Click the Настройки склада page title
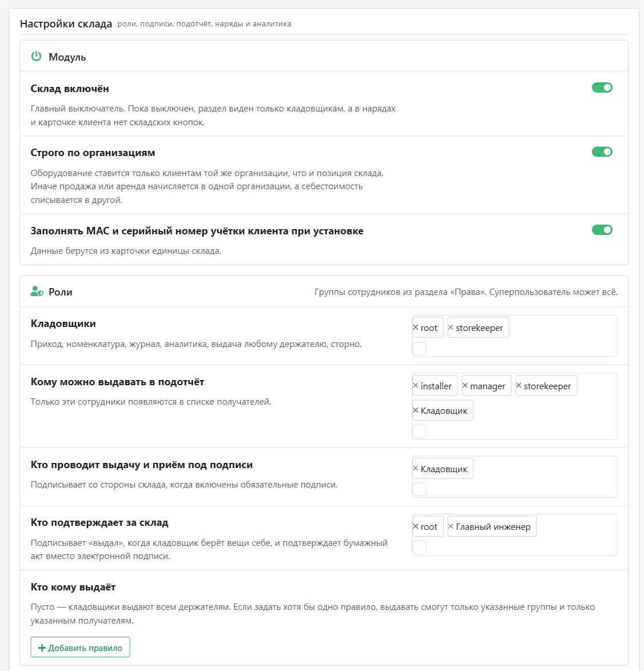This screenshot has height=671, width=644. pyautogui.click(x=66, y=23)
